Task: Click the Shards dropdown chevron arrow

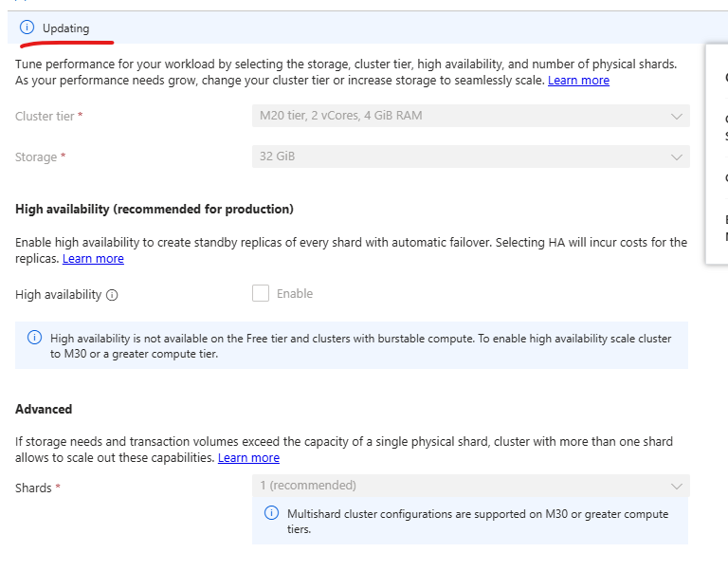Action: (676, 486)
